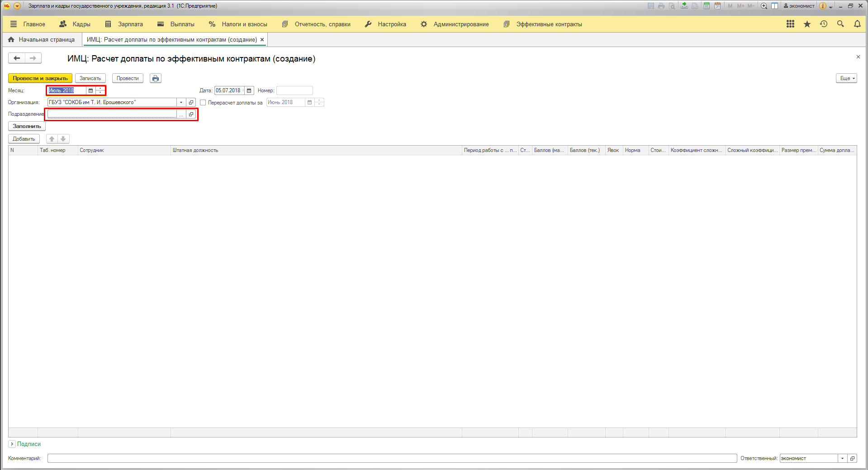Switch to the Начальная страница tab
Viewport: 868px width, 470px height.
coord(42,40)
